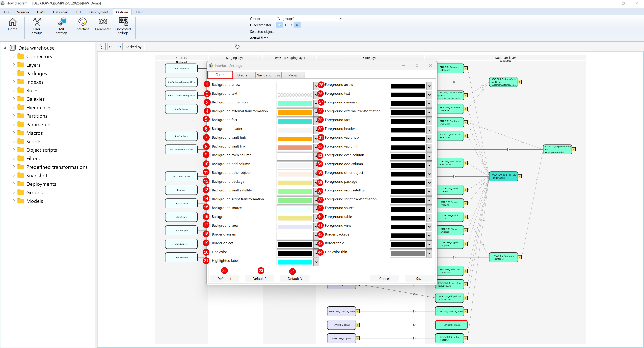Click the diagram refresh icon
Viewport: 644px width, 348px height.
(237, 46)
